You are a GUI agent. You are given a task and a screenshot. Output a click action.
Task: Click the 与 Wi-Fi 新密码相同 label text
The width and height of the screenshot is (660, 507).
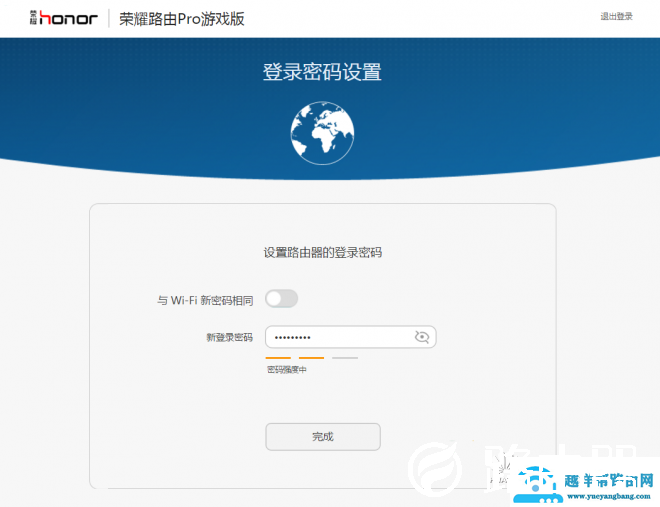click(x=205, y=300)
